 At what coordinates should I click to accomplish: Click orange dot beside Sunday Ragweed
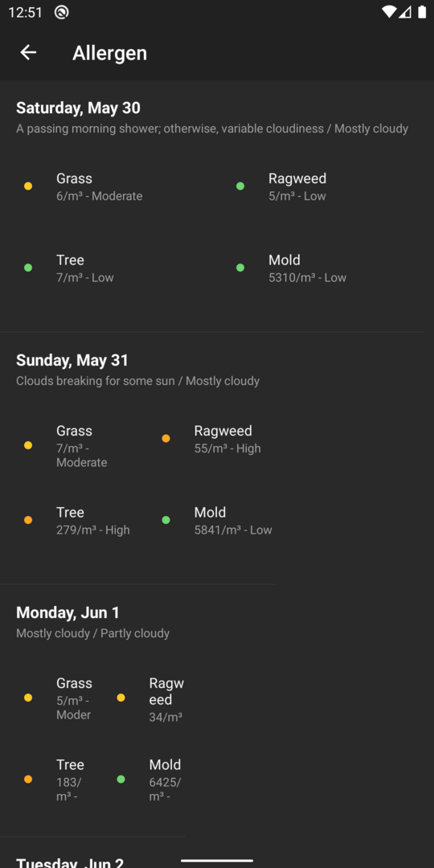pos(166,439)
